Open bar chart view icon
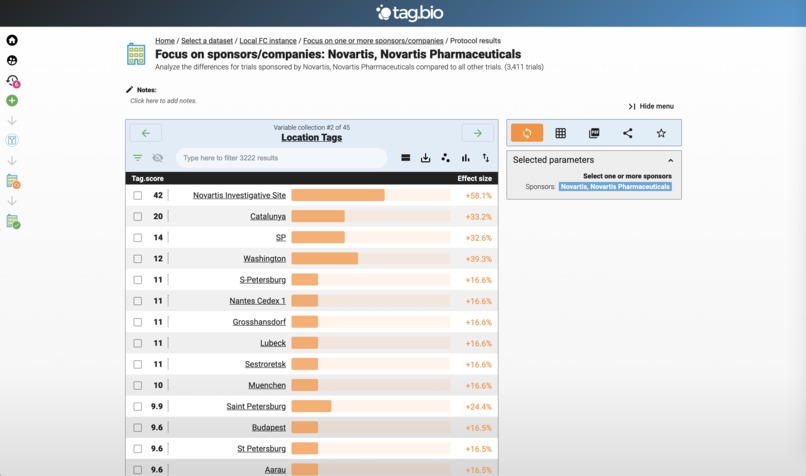This screenshot has width=806, height=476. click(466, 158)
